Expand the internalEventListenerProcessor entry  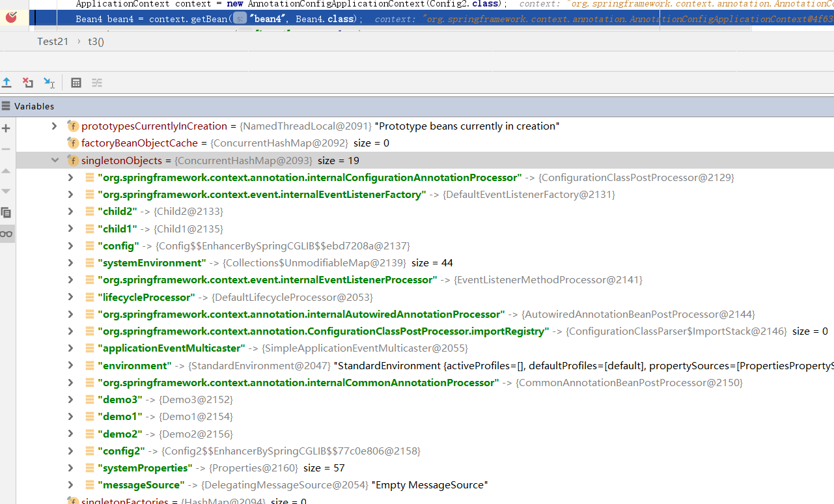pyautogui.click(x=71, y=280)
